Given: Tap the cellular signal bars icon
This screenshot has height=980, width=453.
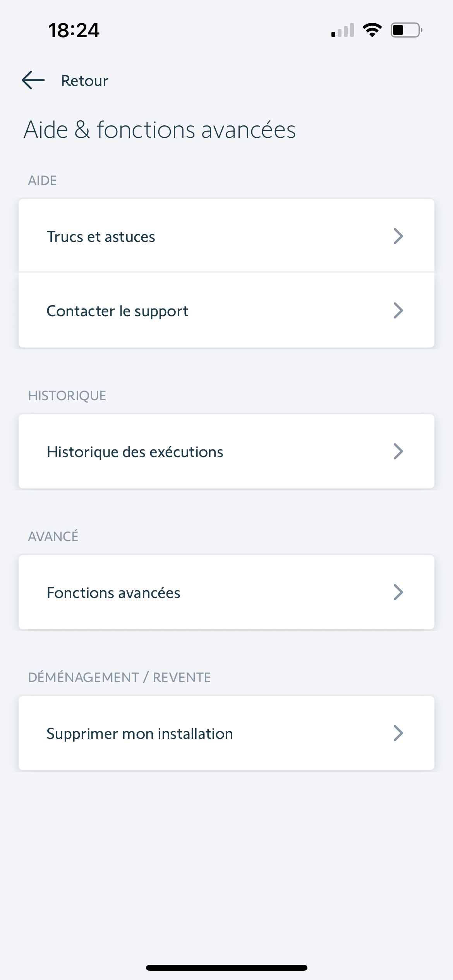Looking at the screenshot, I should click(343, 30).
